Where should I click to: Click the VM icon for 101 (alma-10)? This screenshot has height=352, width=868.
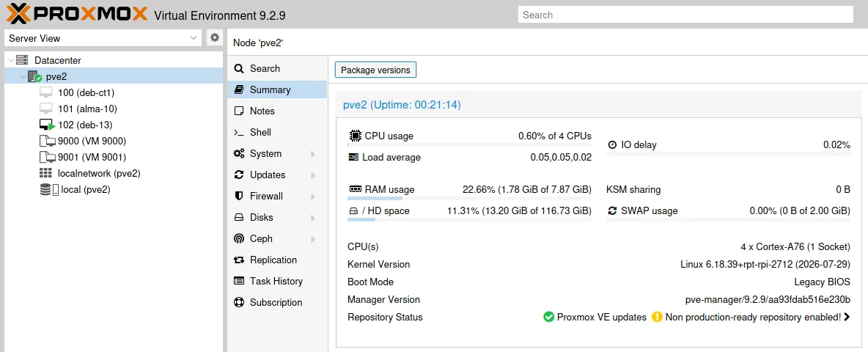pyautogui.click(x=46, y=109)
